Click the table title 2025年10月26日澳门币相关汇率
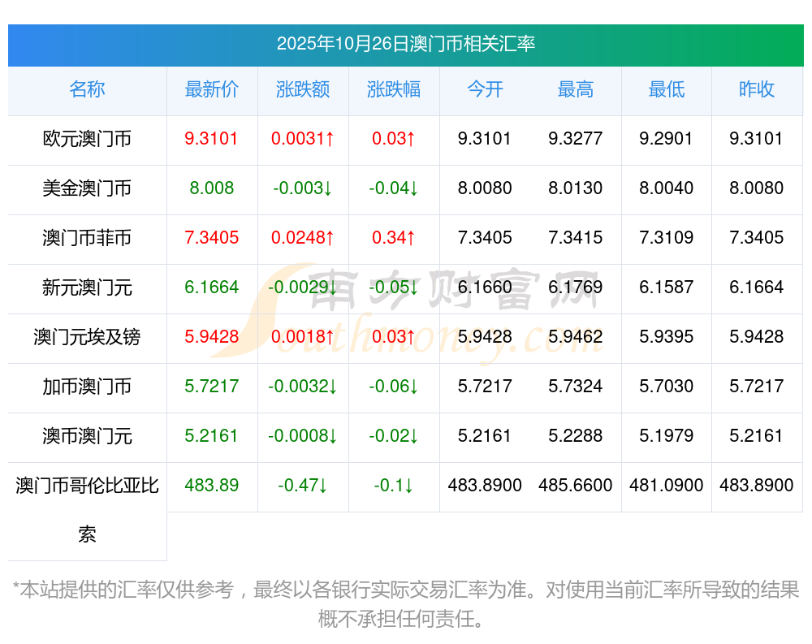Viewport: 812px width, 644px height. click(x=406, y=44)
